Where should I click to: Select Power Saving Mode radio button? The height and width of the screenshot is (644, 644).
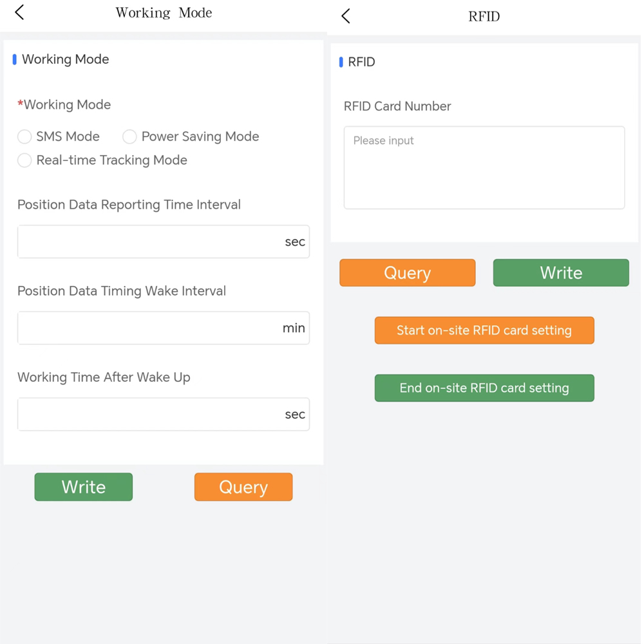point(129,137)
